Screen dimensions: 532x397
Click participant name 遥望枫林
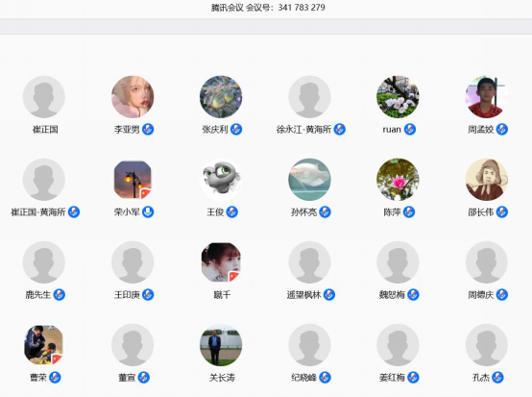[303, 295]
